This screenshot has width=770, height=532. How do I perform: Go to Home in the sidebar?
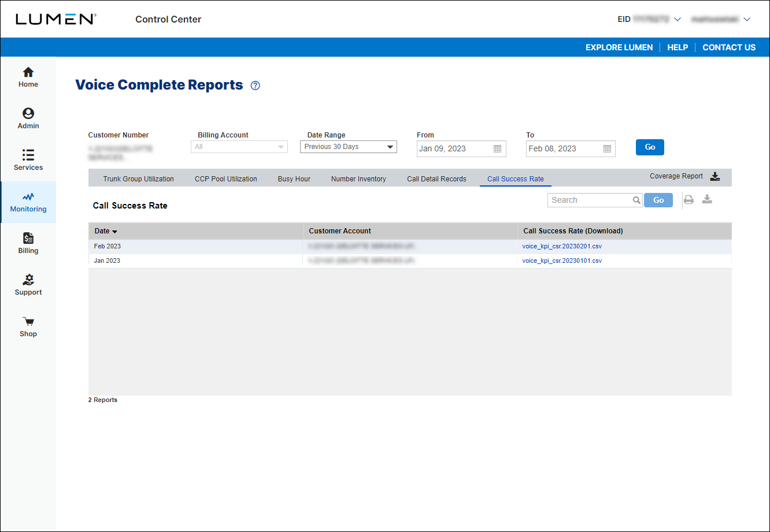[x=28, y=77]
